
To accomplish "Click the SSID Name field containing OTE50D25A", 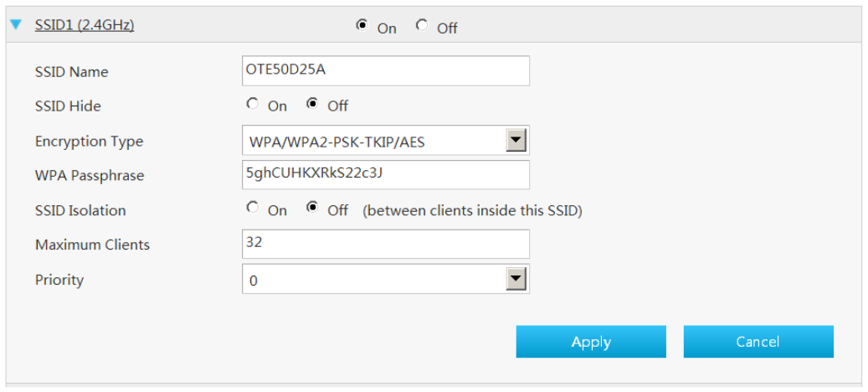I will (x=386, y=70).
